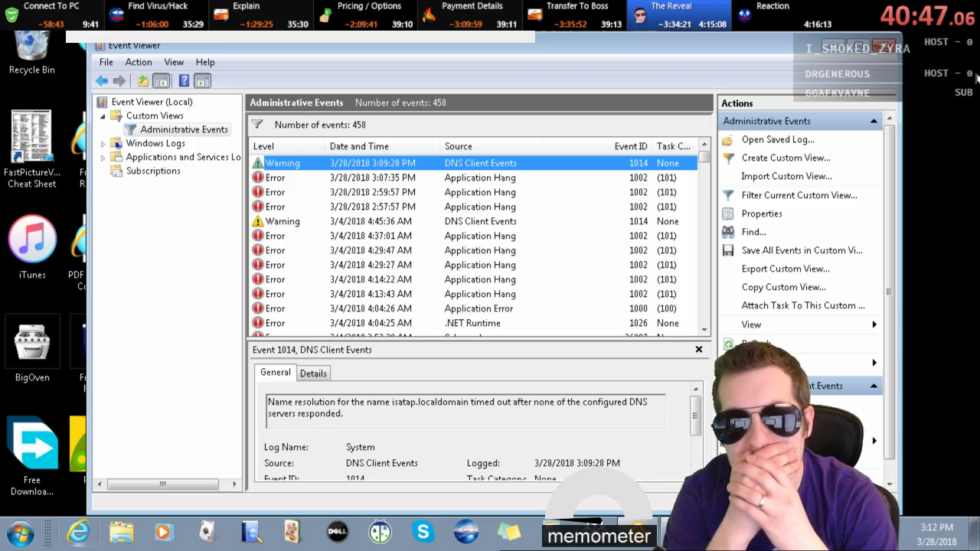Launch Internet Explorer from the taskbar
This screenshot has width=980, height=551.
tap(78, 532)
